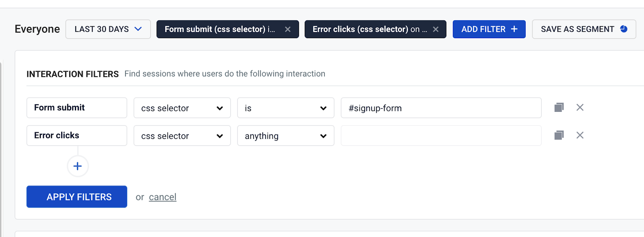
Task: Click the empty Error clicks value field
Action: (441, 136)
